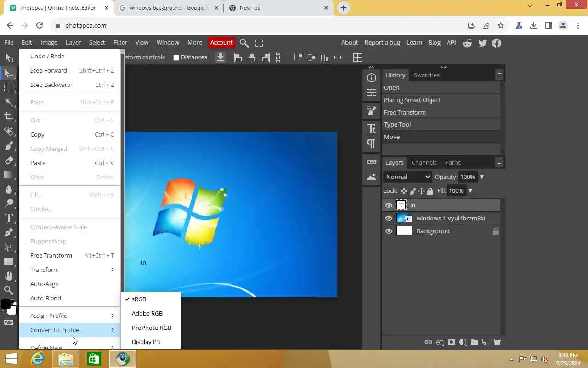The width and height of the screenshot is (588, 368).
Task: Select the Magic Wand tool
Action: click(x=9, y=102)
